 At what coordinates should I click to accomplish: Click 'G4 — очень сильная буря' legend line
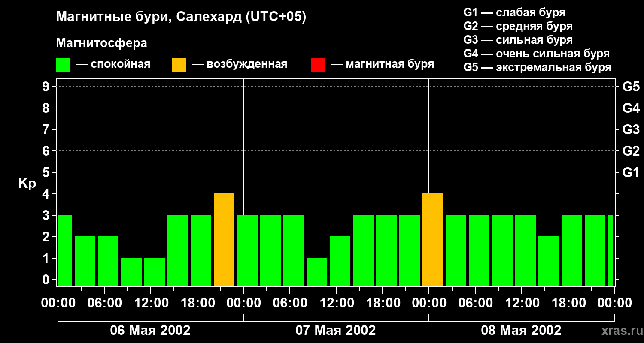click(537, 54)
